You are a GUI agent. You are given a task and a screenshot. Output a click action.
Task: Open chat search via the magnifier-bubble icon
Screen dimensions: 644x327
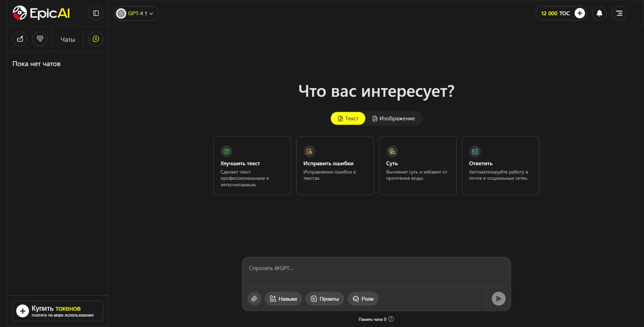[x=40, y=39]
